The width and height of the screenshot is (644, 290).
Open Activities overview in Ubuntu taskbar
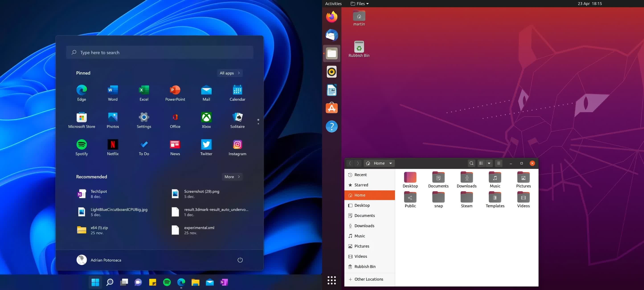coord(333,3)
